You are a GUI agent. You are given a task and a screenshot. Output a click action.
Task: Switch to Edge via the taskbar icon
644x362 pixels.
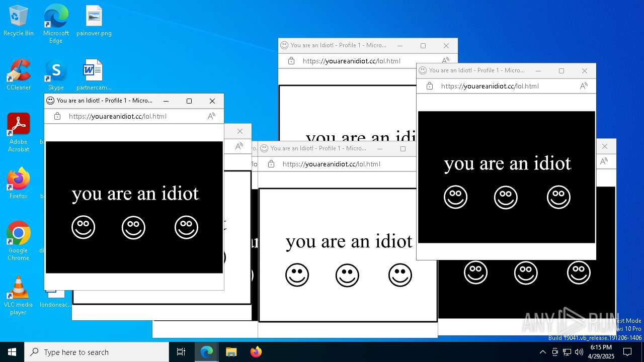(x=207, y=352)
